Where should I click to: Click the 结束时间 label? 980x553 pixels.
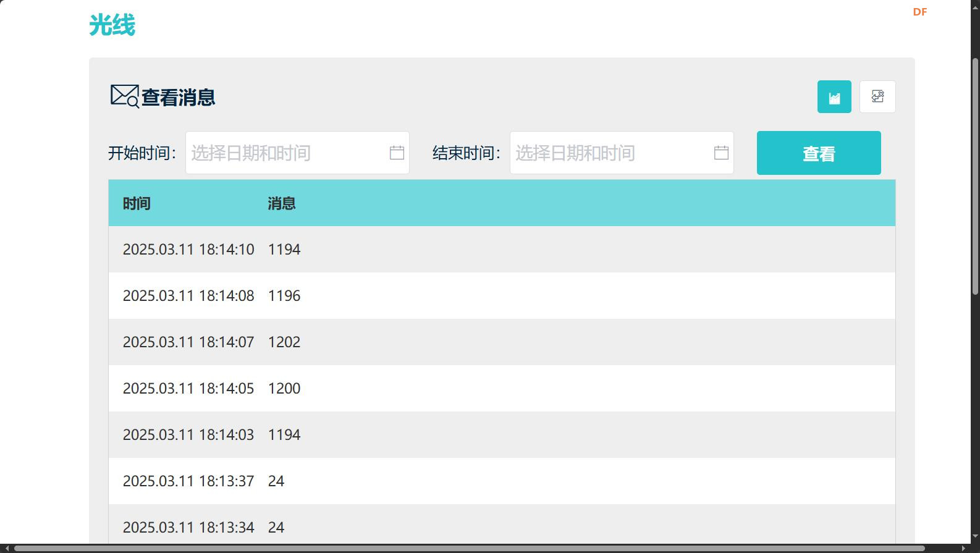point(467,153)
